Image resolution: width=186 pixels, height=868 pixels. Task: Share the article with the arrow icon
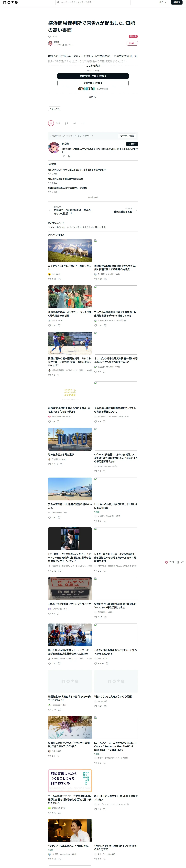(75, 123)
